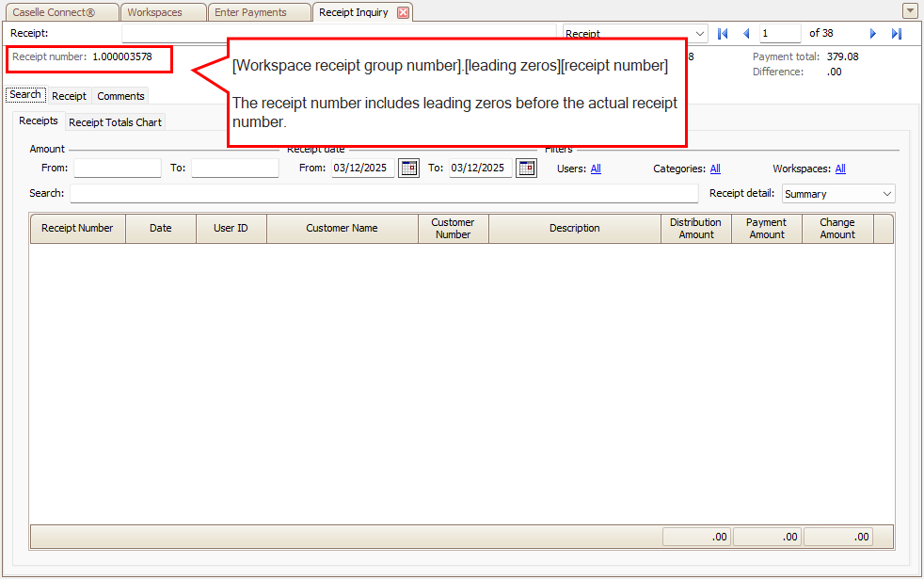The height and width of the screenshot is (579, 924).
Task: Sort by Change Amount column header
Action: 837,228
